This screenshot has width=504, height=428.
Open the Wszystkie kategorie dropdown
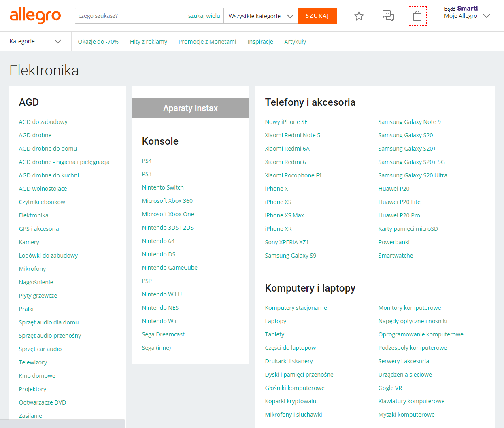261,16
